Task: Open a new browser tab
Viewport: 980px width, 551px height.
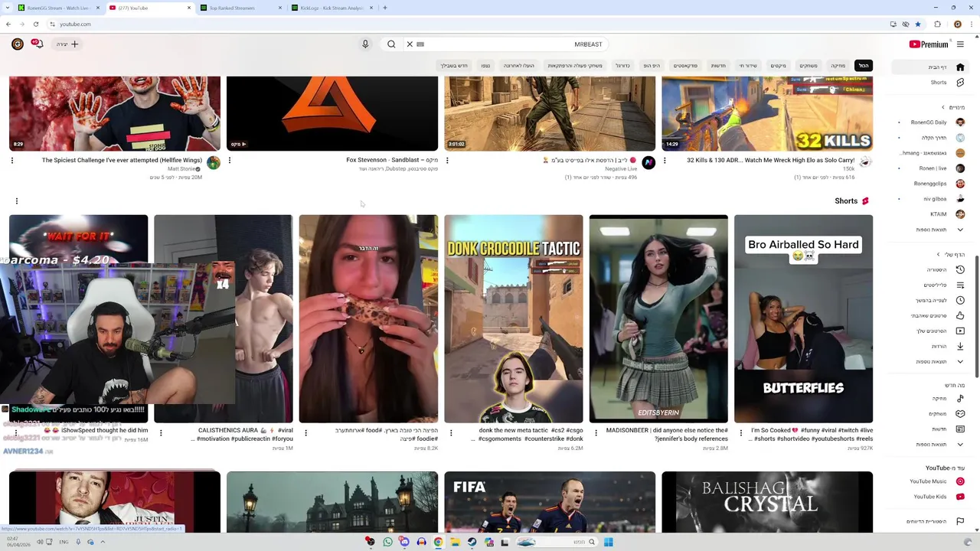Action: pyautogui.click(x=385, y=8)
